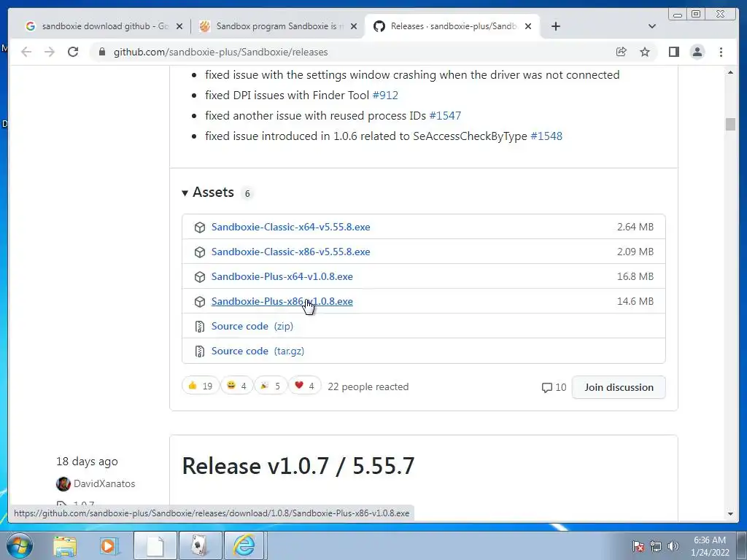Click zip file icon beside Source code (tar.gz)
This screenshot has width=747, height=560.
pyautogui.click(x=200, y=351)
